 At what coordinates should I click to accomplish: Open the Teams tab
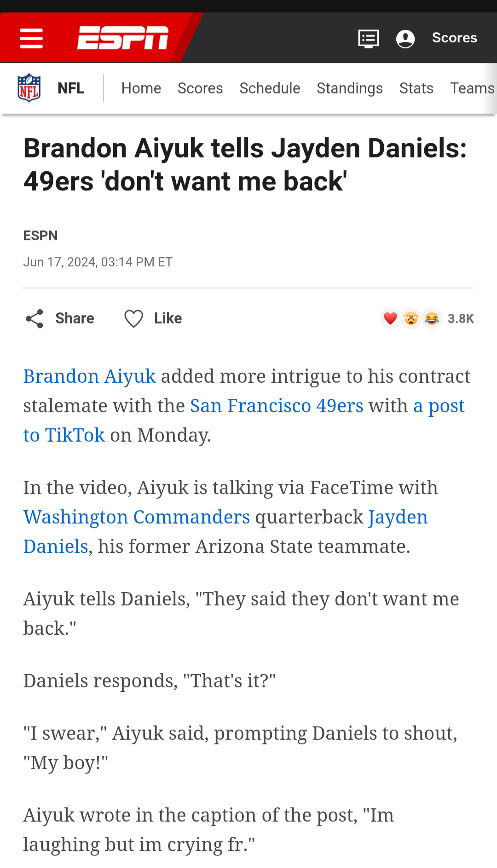click(x=472, y=88)
